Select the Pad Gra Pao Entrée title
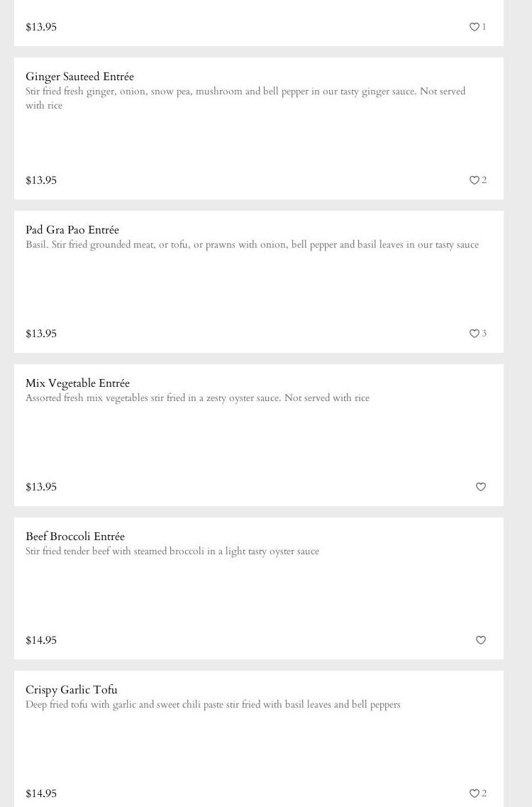The width and height of the screenshot is (532, 807). 72,230
